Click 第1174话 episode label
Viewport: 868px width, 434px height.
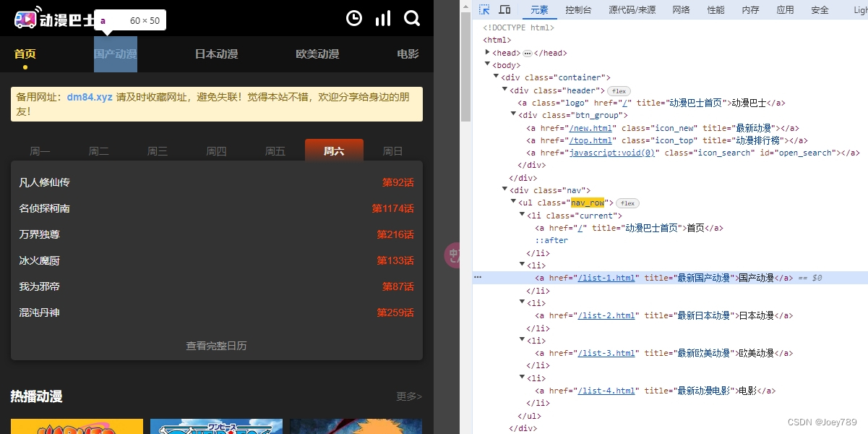pos(392,208)
